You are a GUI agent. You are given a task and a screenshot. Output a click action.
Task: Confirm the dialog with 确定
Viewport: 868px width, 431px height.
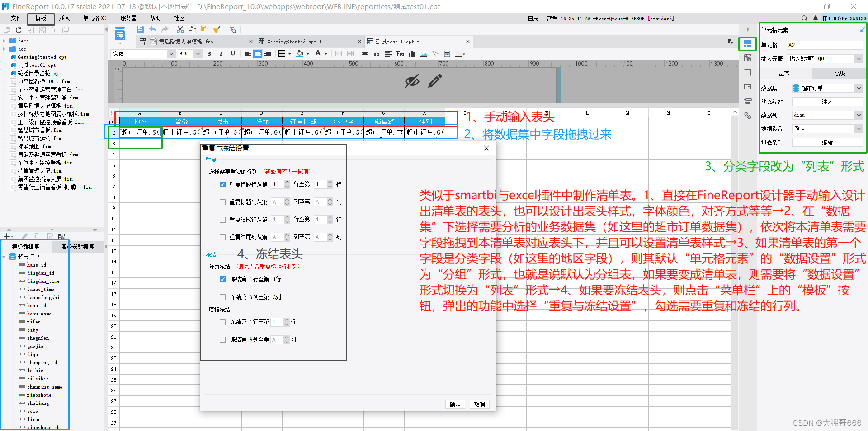pyautogui.click(x=455, y=404)
